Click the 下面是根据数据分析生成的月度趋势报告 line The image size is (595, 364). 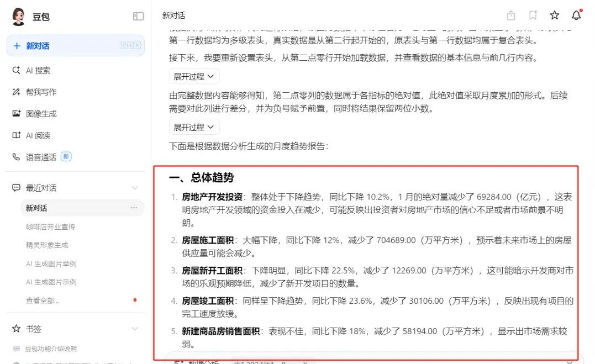click(x=249, y=146)
